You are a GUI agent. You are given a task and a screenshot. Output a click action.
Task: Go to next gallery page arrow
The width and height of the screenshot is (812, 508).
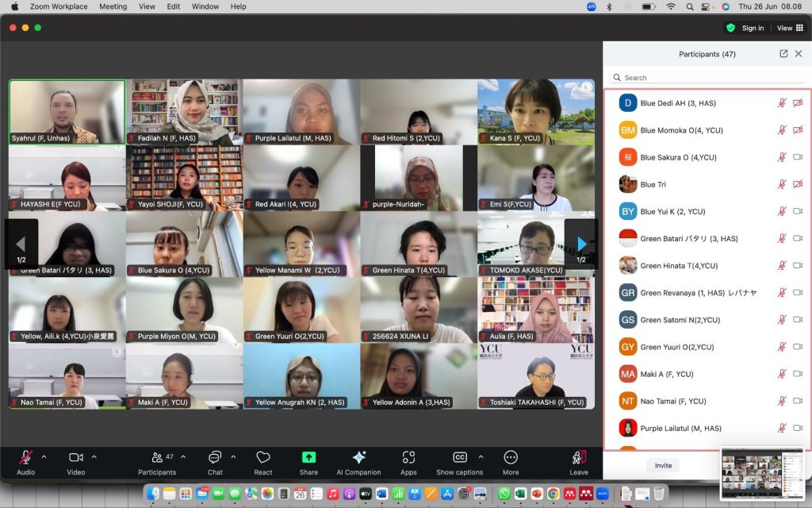[581, 244]
